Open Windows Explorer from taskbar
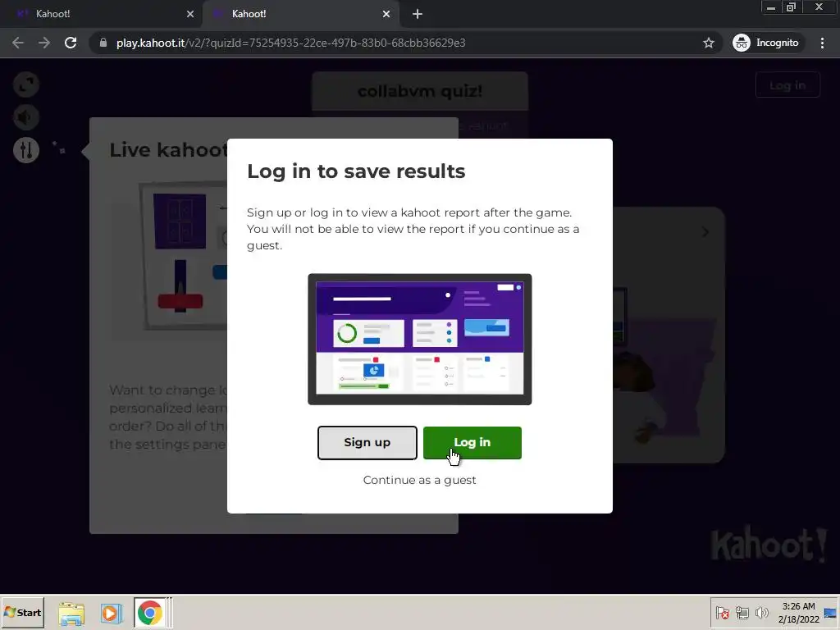 pos(71,614)
